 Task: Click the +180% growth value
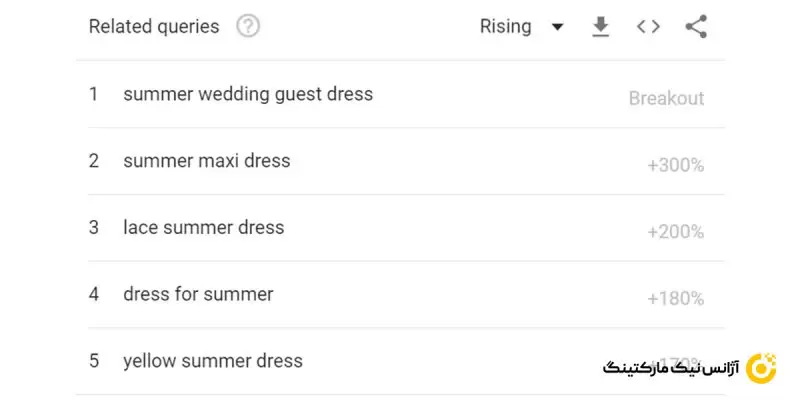tap(676, 298)
